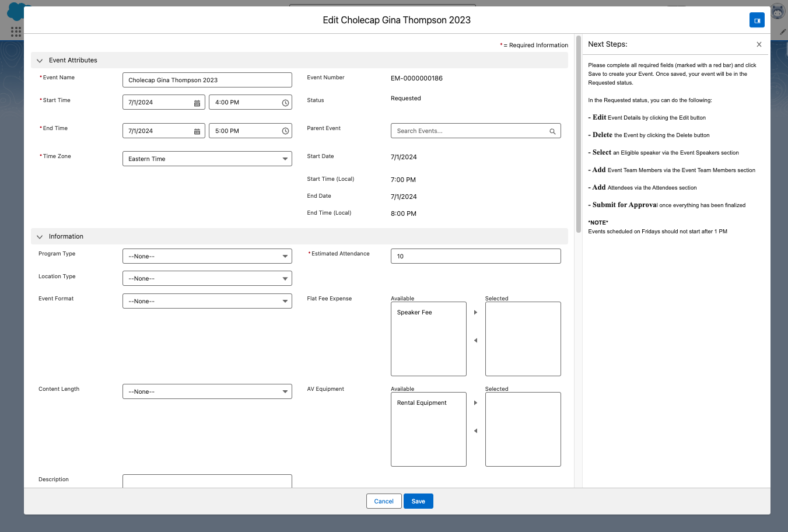
Task: Toggle the side panel icon in header
Action: coord(757,20)
